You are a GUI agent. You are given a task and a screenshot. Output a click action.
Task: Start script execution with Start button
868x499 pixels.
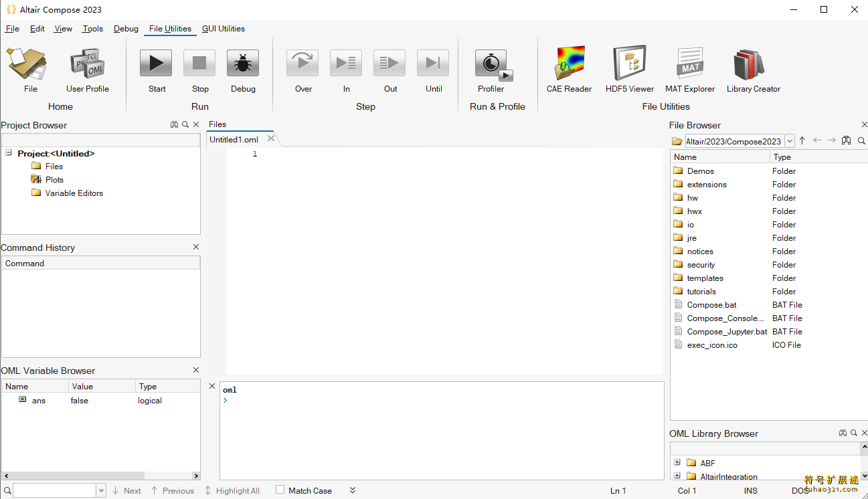(157, 64)
